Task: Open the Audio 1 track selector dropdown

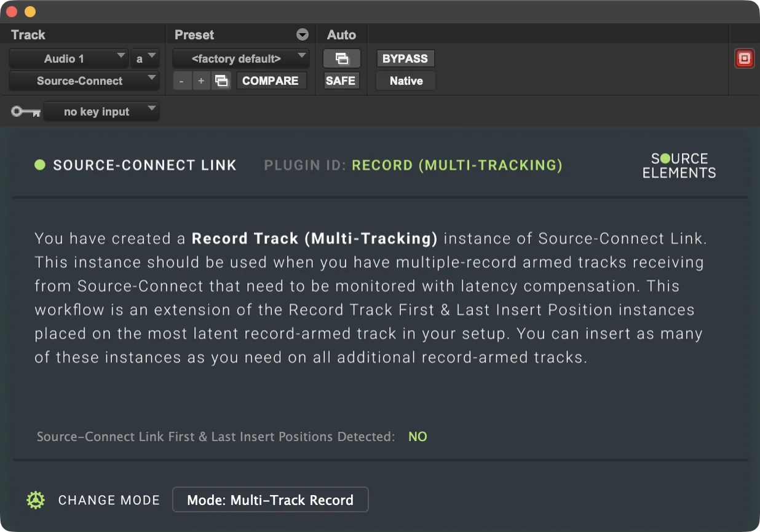Action: pyautogui.click(x=68, y=58)
